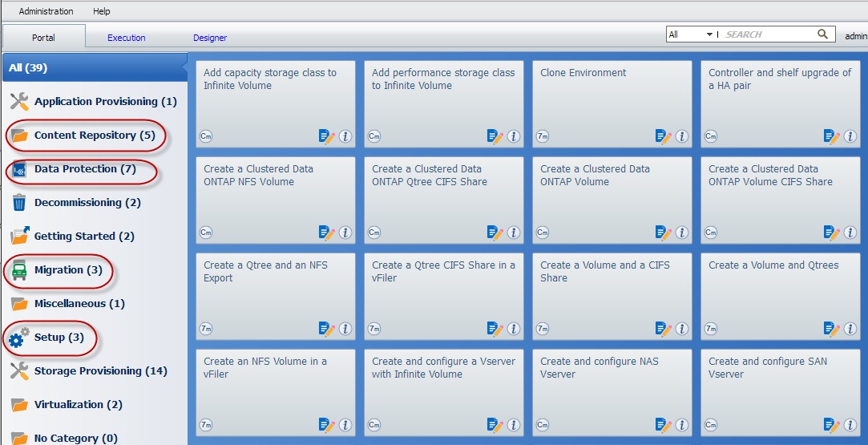Viewport: 868px width, 445px height.
Task: Edit Create a Qtree and an NFS Export
Action: click(x=327, y=329)
